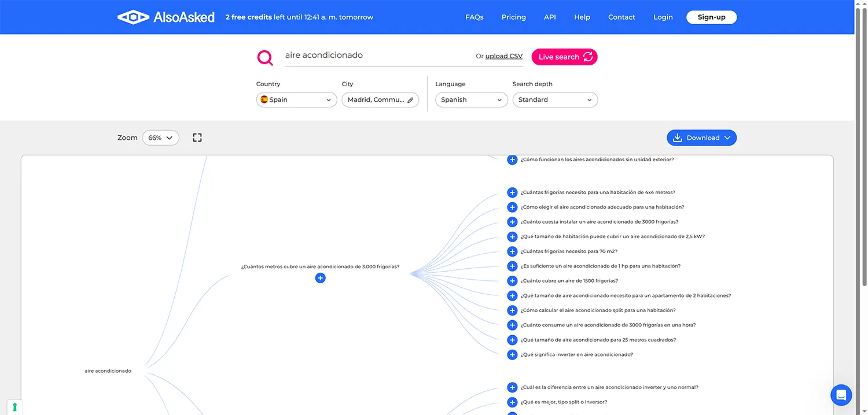868x415 pixels.
Task: Edit the city with the pencil icon
Action: 410,100
